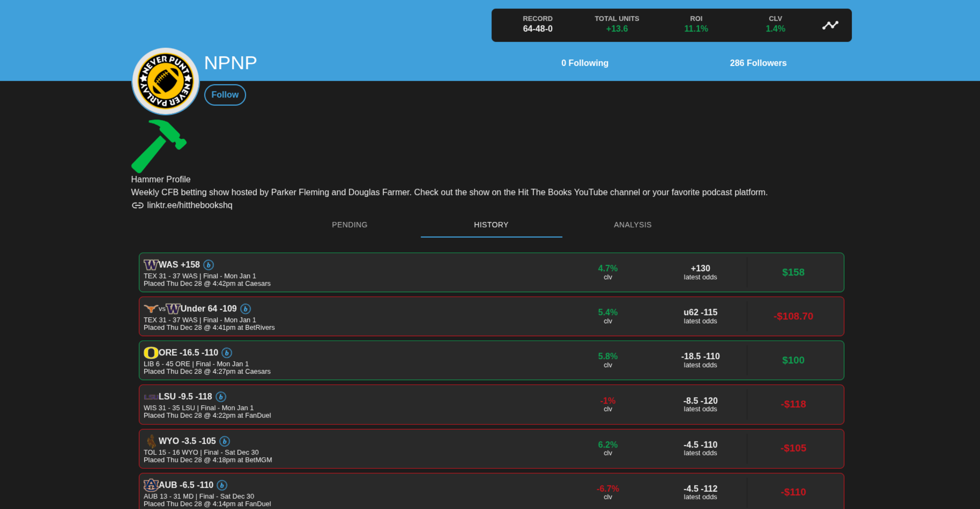
Task: Click the NPNP Never Punt Never Parlay avatar
Action: click(165, 81)
